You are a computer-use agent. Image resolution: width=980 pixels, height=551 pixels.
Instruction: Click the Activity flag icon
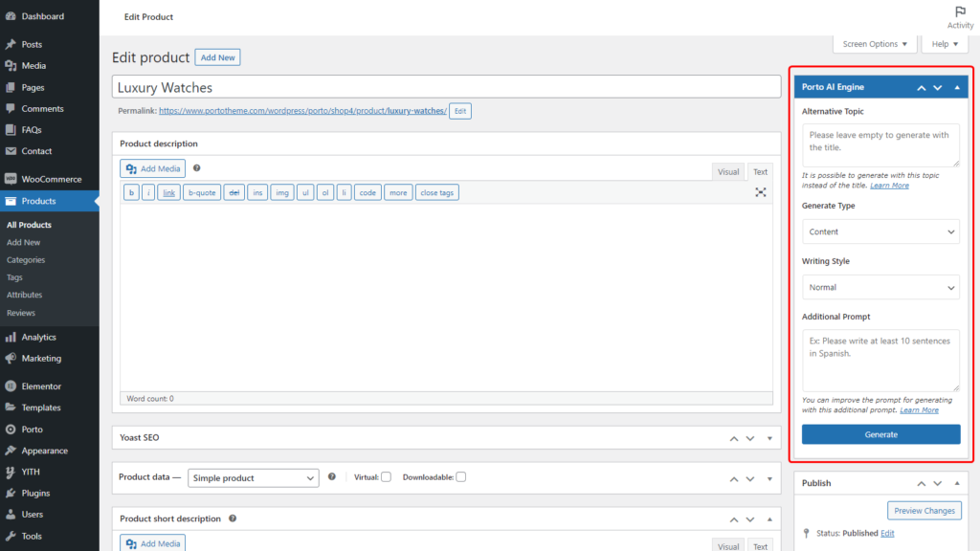(x=960, y=12)
